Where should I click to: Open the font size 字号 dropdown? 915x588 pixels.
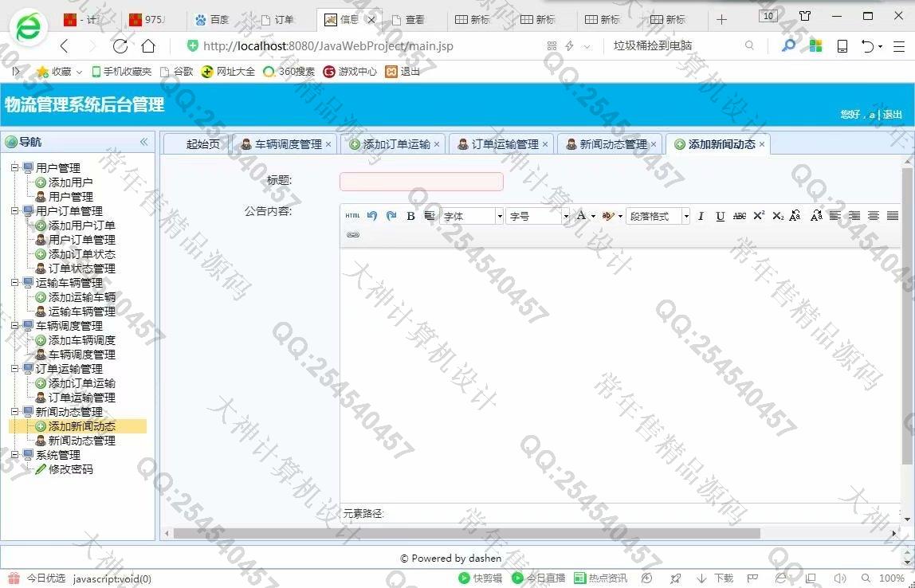pyautogui.click(x=537, y=216)
